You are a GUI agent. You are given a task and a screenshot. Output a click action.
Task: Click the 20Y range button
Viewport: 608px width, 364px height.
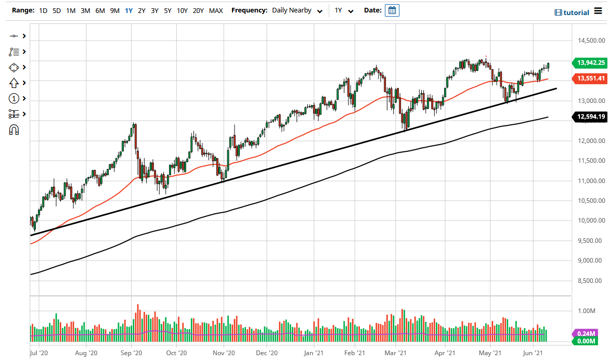point(199,10)
